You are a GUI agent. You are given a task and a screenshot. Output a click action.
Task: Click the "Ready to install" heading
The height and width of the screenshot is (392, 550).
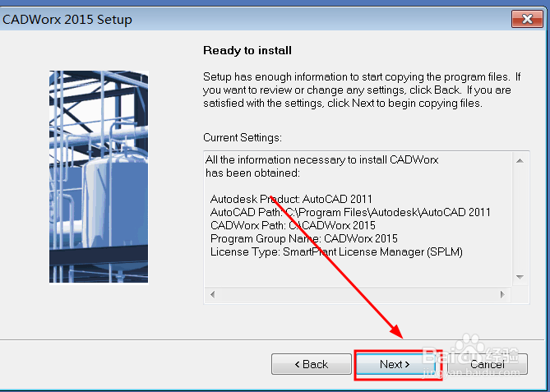pos(247,50)
